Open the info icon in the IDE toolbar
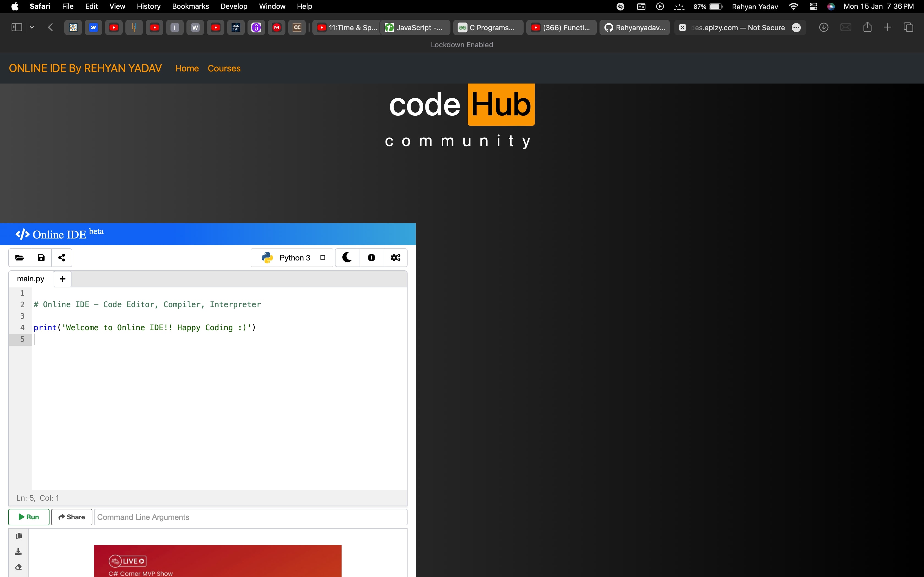This screenshot has width=924, height=577. click(x=371, y=258)
